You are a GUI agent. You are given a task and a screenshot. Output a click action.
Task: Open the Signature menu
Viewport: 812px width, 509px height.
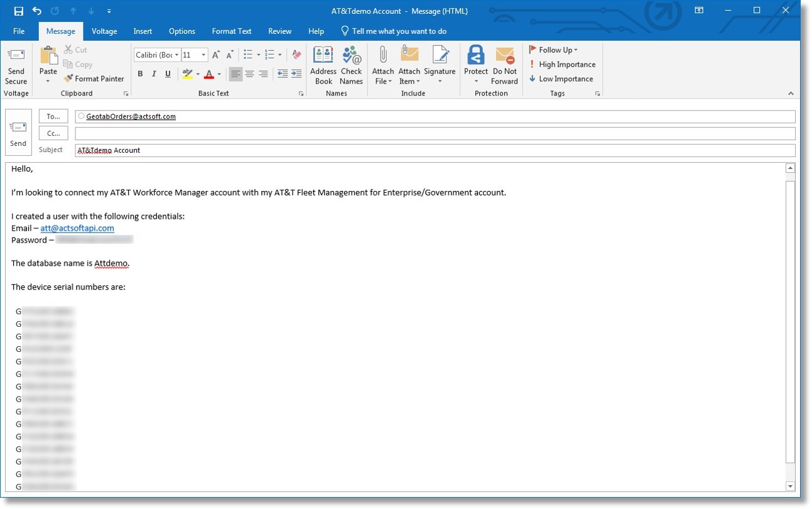(x=440, y=65)
